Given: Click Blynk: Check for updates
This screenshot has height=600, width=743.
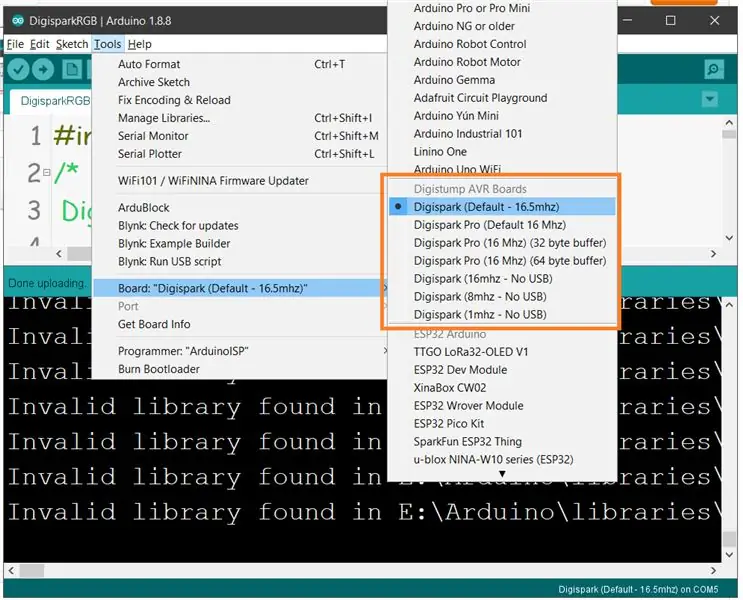Looking at the screenshot, I should [240, 226].
